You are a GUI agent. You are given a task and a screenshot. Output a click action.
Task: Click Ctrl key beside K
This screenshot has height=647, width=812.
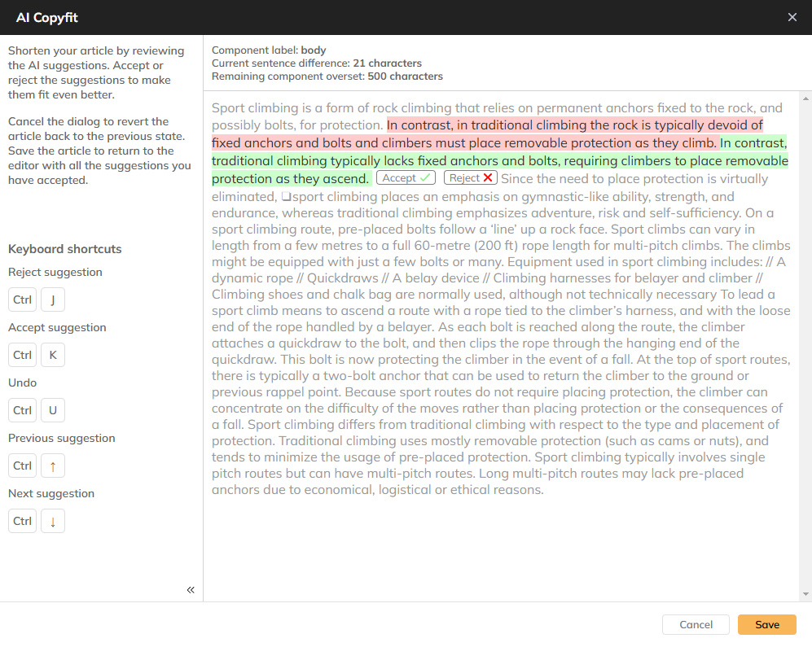[22, 355]
